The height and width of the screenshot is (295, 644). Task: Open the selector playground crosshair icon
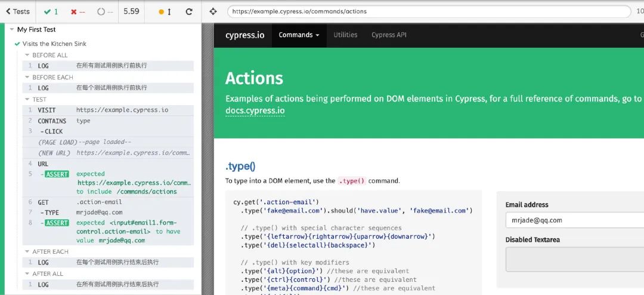coord(213,11)
